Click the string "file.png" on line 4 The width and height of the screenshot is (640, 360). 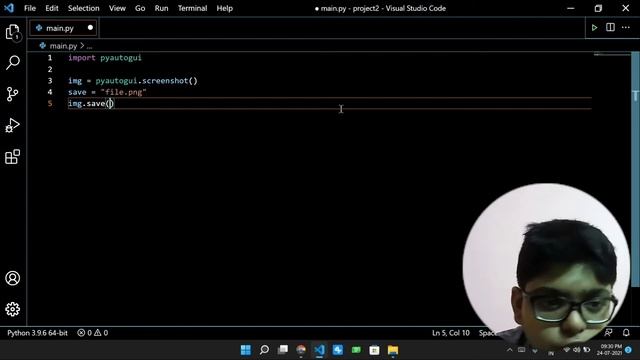[x=123, y=92]
